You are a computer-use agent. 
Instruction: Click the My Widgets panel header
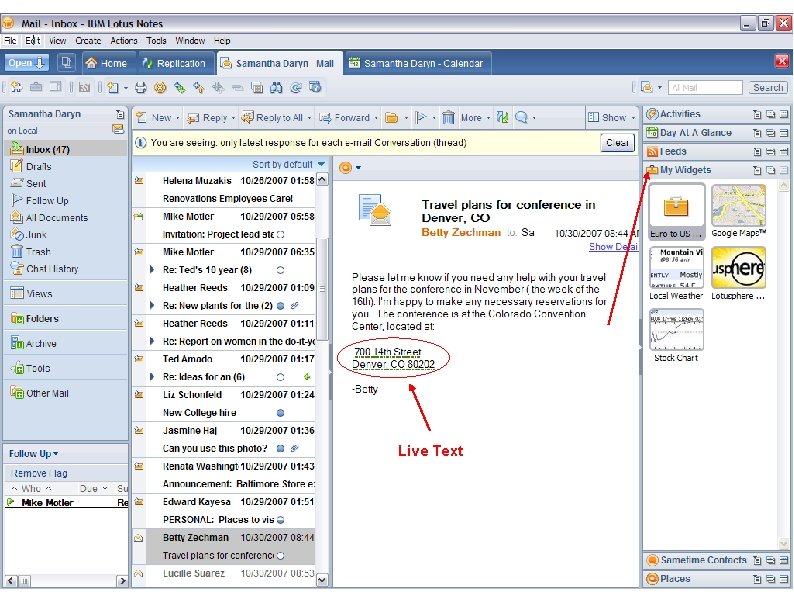tap(685, 170)
